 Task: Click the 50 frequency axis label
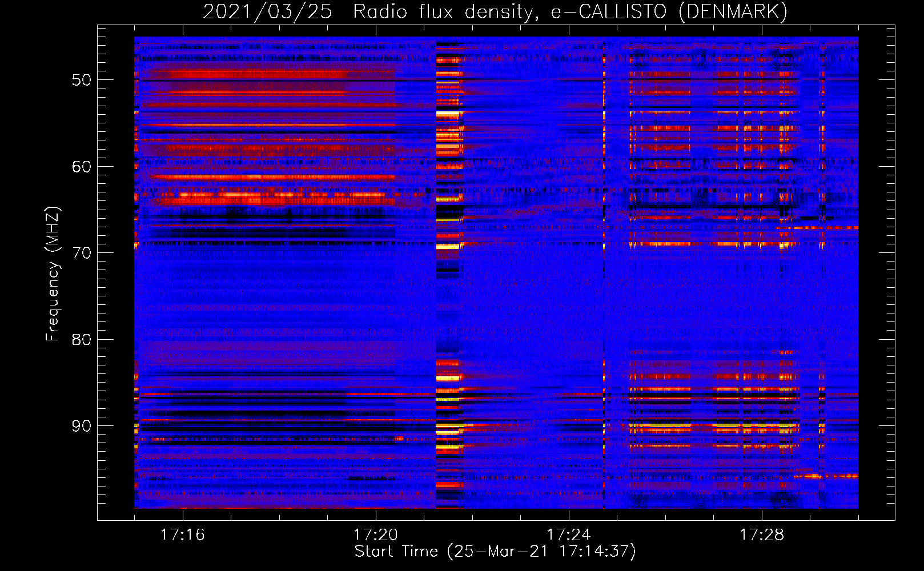82,80
